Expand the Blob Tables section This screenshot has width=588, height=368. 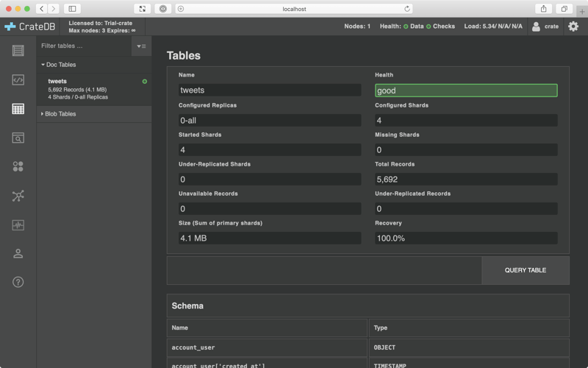(x=60, y=114)
